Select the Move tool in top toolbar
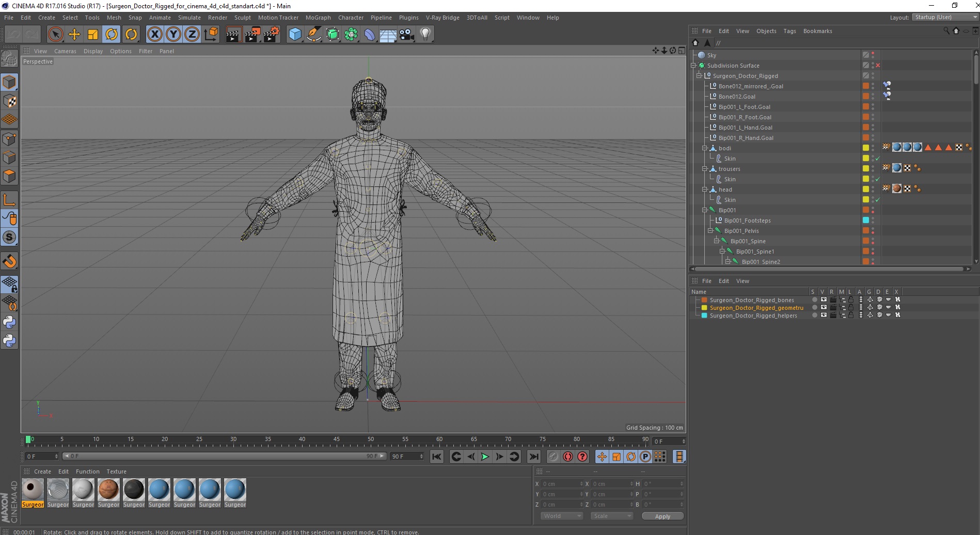This screenshot has height=535, width=980. (74, 35)
